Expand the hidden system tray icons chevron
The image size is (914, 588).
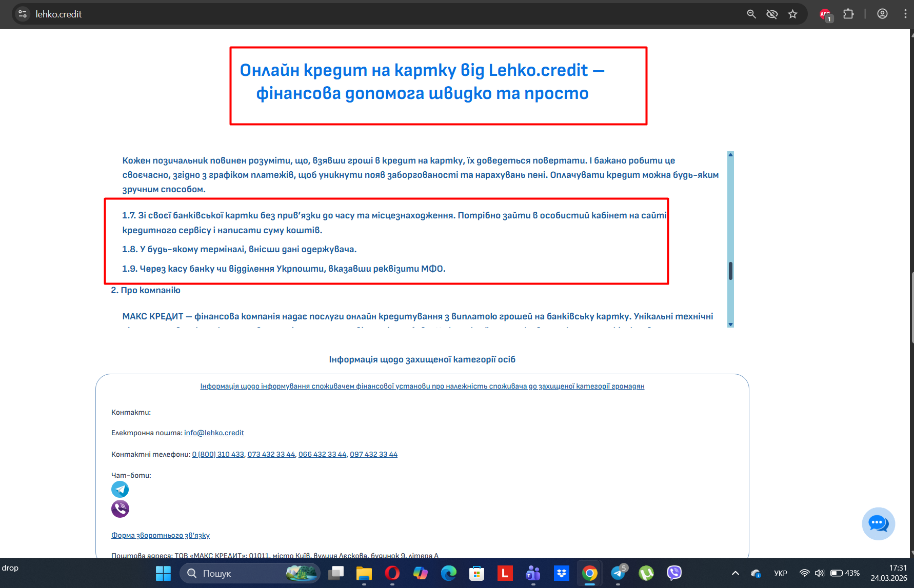point(735,573)
